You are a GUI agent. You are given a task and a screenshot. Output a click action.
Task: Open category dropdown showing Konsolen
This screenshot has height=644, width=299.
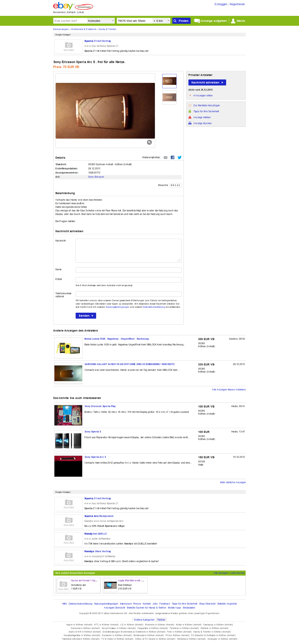tap(101, 21)
